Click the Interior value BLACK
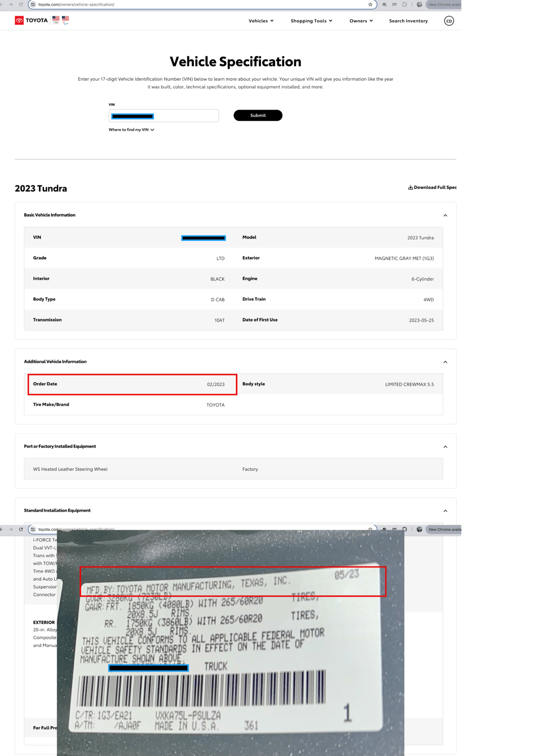Screen dimensions: 548x756 (217, 279)
